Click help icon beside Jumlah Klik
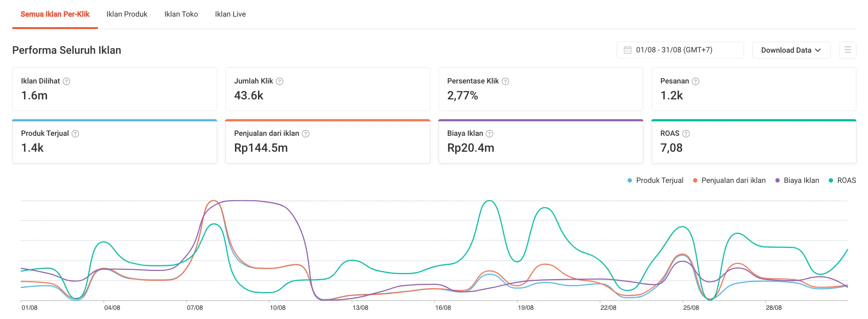 coord(280,81)
